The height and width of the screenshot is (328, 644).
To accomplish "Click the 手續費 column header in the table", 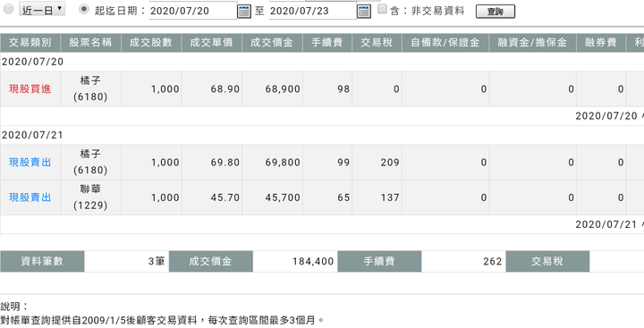I will click(327, 43).
